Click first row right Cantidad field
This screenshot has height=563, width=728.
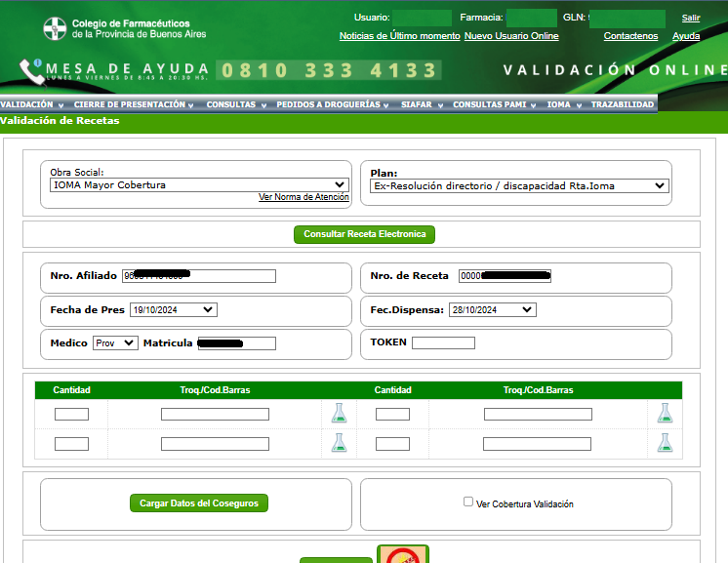[392, 414]
